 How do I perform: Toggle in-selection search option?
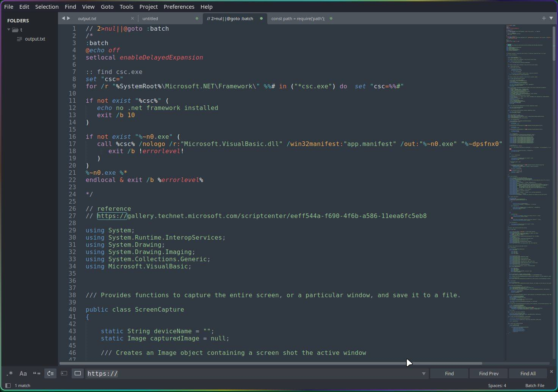point(64,373)
